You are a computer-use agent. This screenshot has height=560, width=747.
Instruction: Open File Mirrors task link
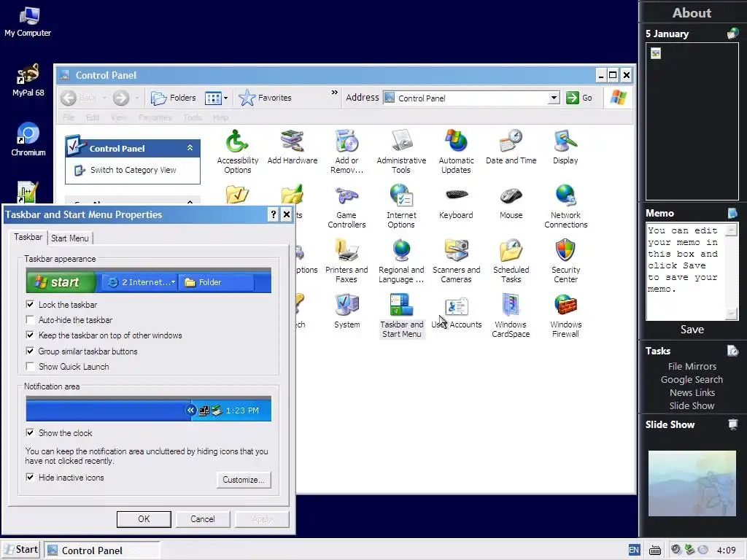(x=692, y=366)
